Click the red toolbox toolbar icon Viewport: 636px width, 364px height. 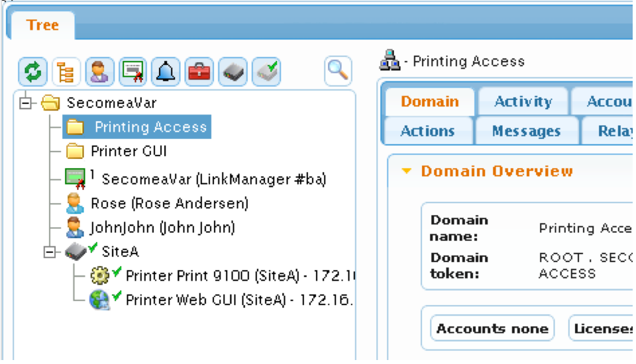click(199, 71)
